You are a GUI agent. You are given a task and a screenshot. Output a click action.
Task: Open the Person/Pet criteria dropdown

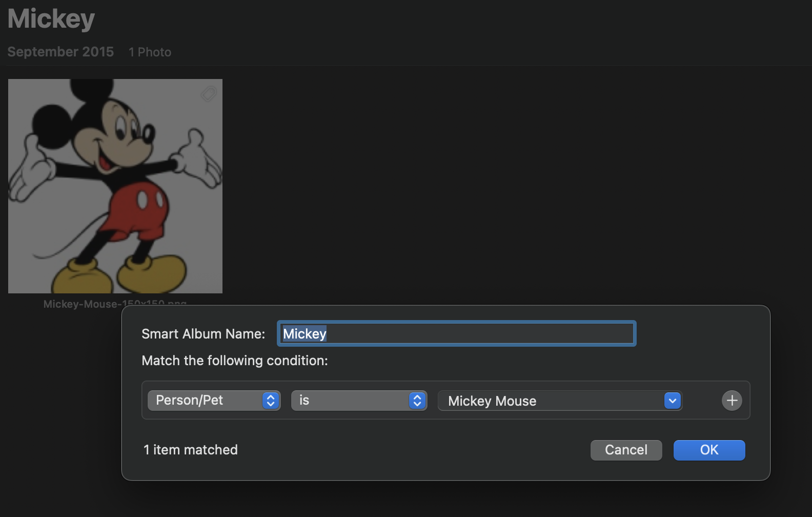pos(214,401)
